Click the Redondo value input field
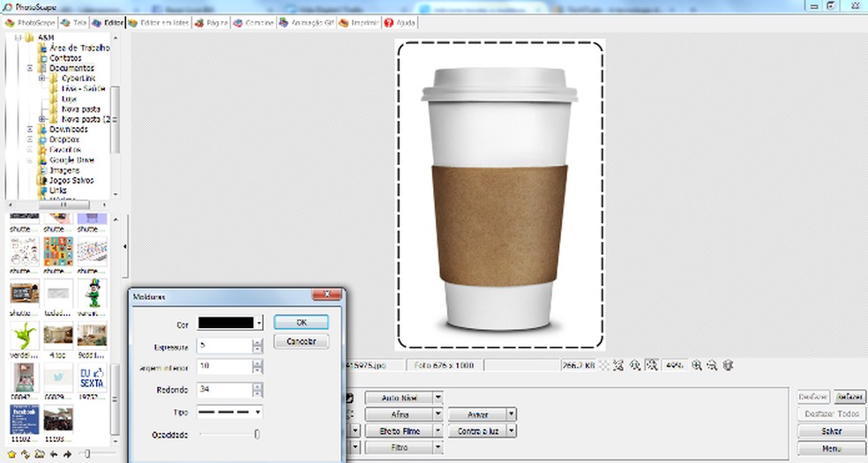Screen dimensions: 868x463 click(224, 389)
